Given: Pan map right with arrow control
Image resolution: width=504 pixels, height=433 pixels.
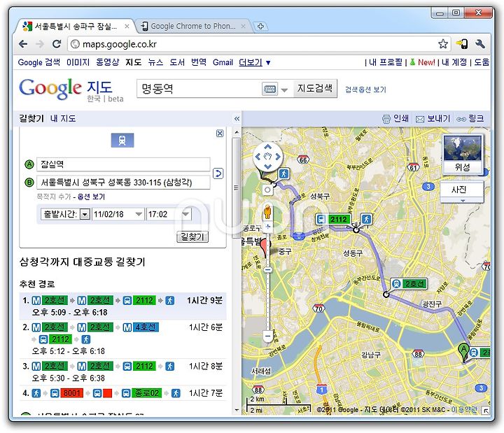Looking at the screenshot, I should click(278, 157).
